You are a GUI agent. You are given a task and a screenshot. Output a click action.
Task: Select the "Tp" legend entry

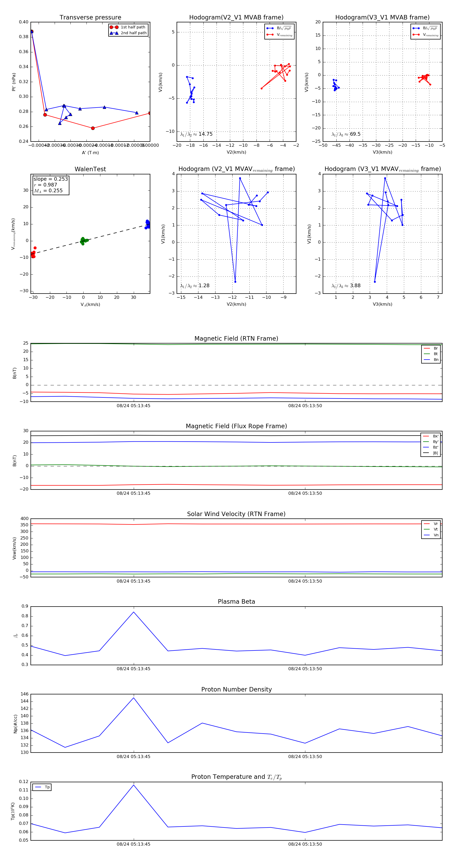click(x=42, y=787)
